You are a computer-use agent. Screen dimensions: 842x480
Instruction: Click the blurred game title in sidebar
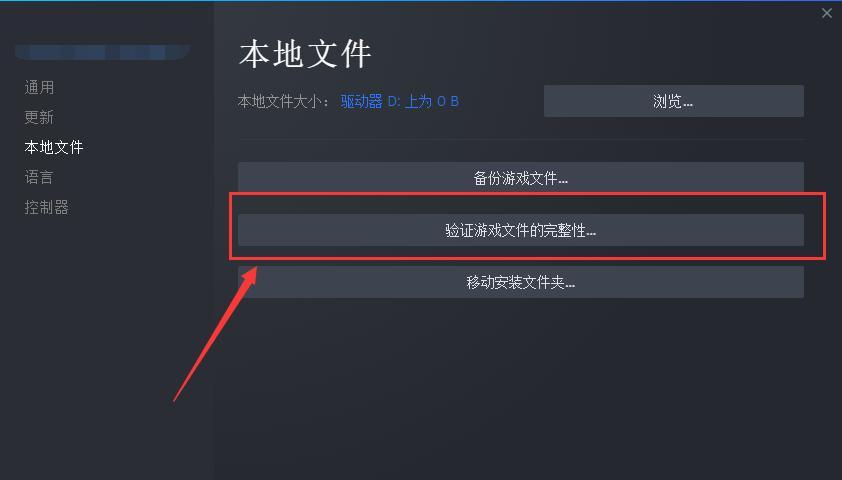tap(103, 52)
